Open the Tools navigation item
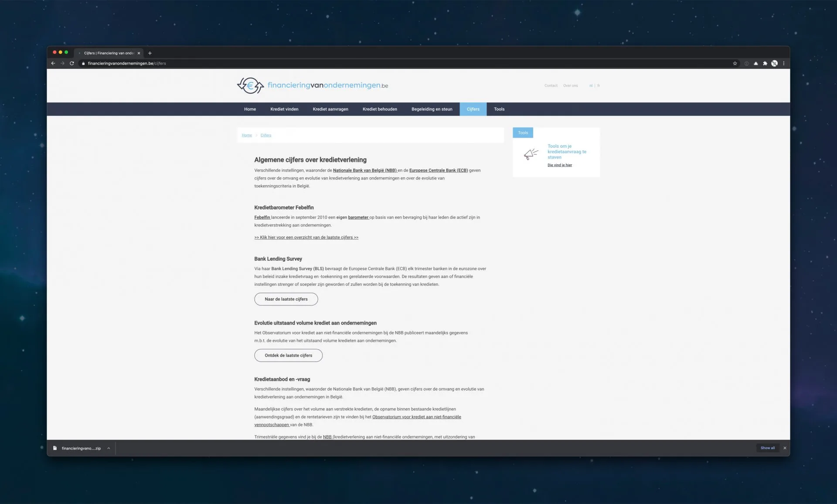 [499, 109]
